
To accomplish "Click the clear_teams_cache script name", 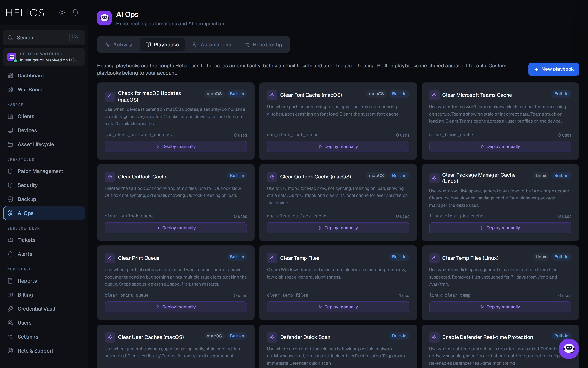I will [451, 135].
